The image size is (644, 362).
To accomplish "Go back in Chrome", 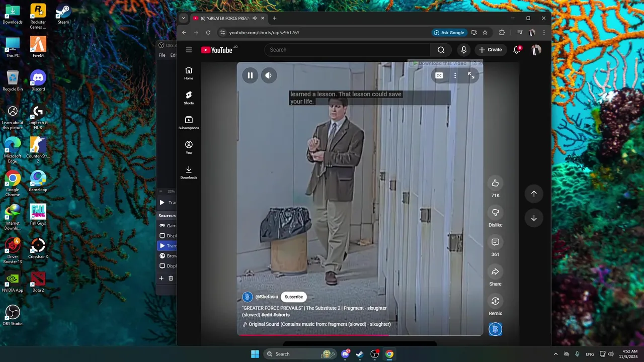I will pyautogui.click(x=184, y=33).
